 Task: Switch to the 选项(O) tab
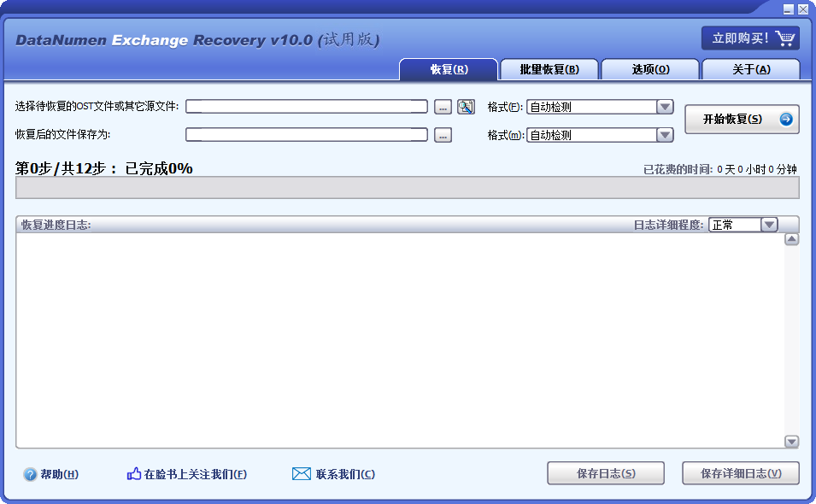coord(649,68)
